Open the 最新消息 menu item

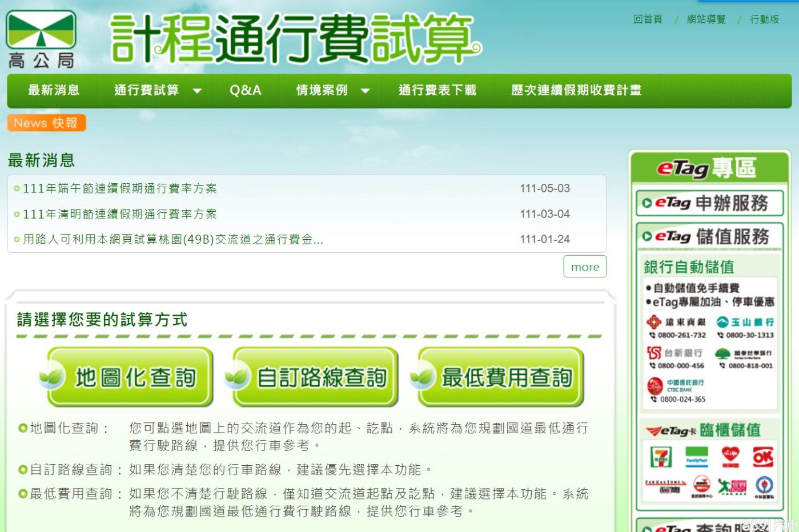[x=54, y=90]
